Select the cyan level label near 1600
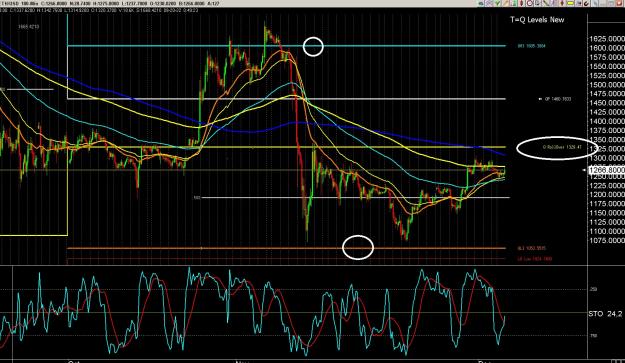This screenshot has height=363, width=625. pyautogui.click(x=532, y=46)
